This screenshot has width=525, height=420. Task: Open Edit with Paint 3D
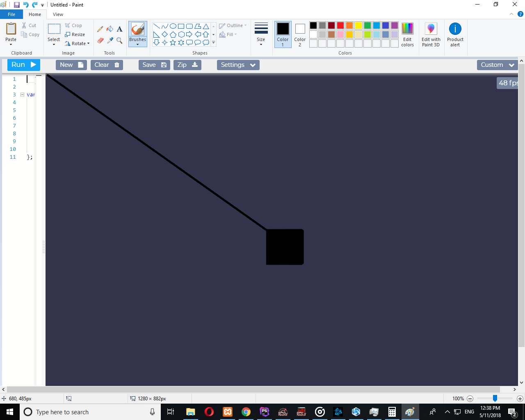tap(431, 34)
